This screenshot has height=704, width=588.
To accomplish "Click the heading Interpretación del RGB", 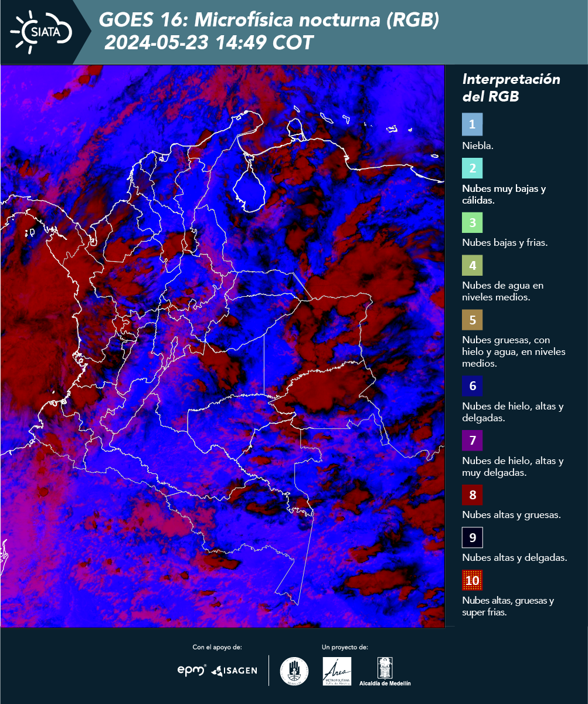I will click(511, 88).
